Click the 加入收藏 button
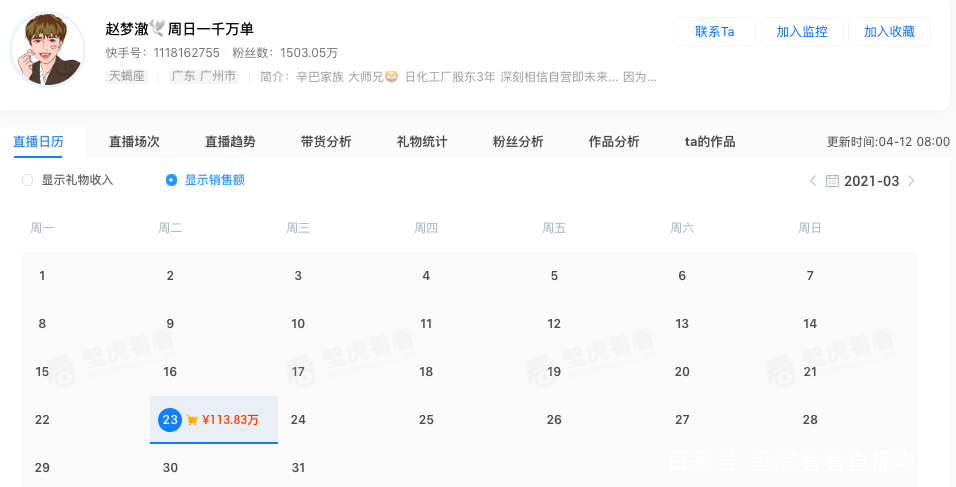Screen dimensions: 956x487 [x=890, y=32]
